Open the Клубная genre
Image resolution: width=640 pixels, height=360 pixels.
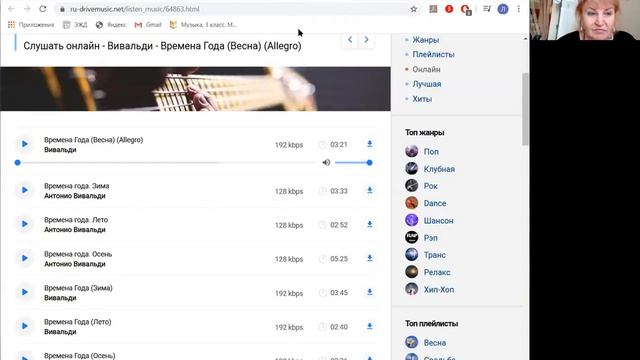pos(439,169)
